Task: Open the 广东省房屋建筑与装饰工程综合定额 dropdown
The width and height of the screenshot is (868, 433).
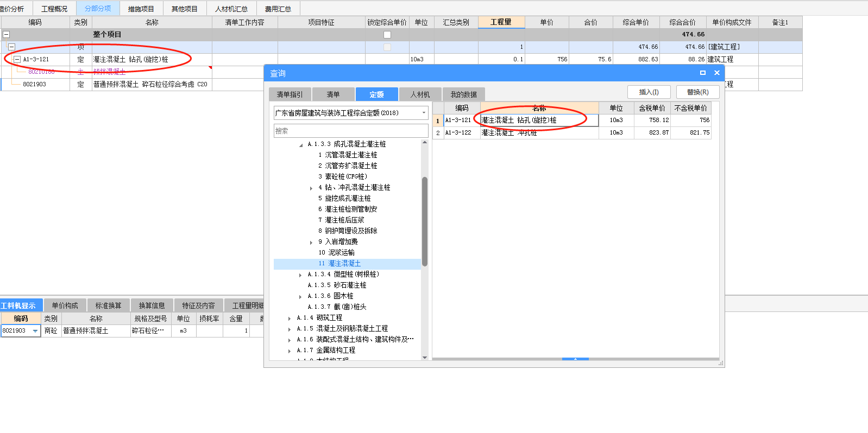Action: [x=424, y=113]
